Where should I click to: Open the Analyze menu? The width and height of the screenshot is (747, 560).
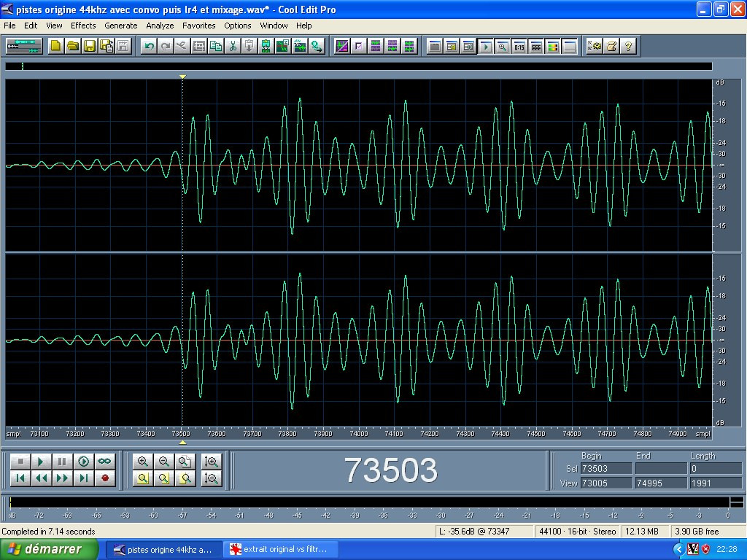point(160,26)
